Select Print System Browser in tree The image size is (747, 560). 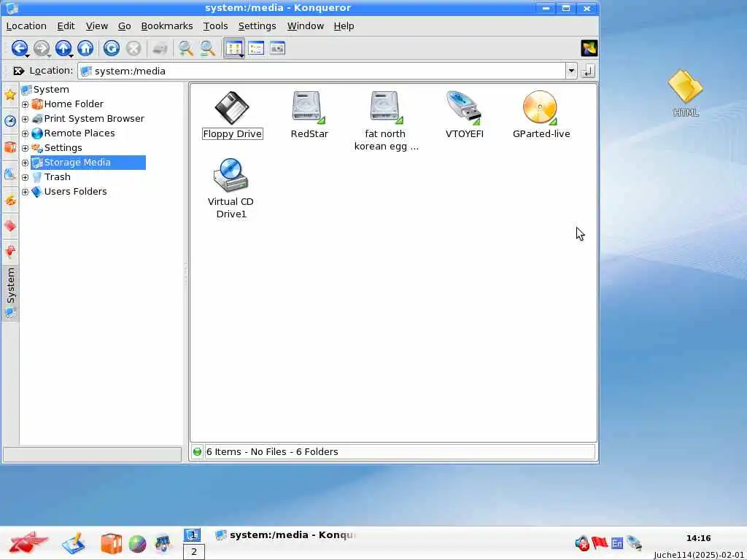88,119
